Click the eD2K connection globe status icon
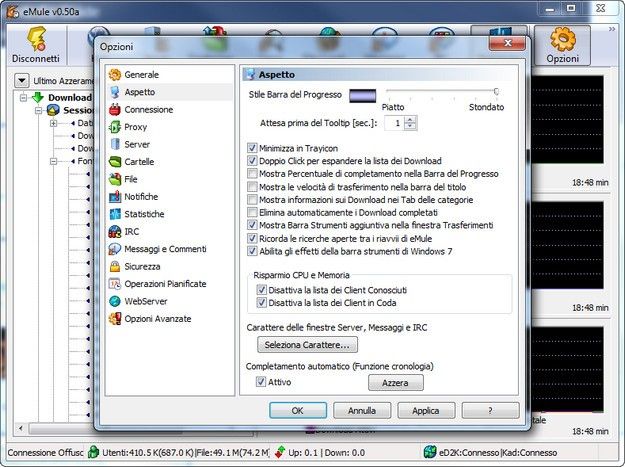This screenshot has width=625, height=467. click(x=430, y=452)
